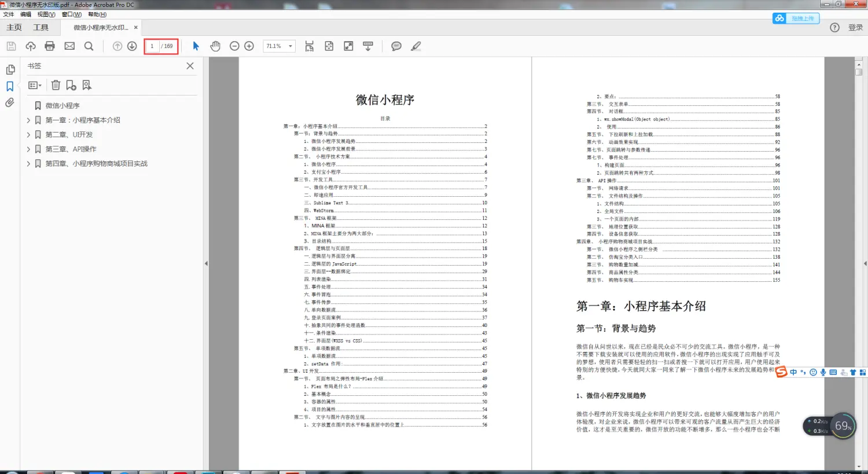Viewport: 868px width, 474px height.
Task: Toggle the page thumbnails panel
Action: [x=10, y=69]
